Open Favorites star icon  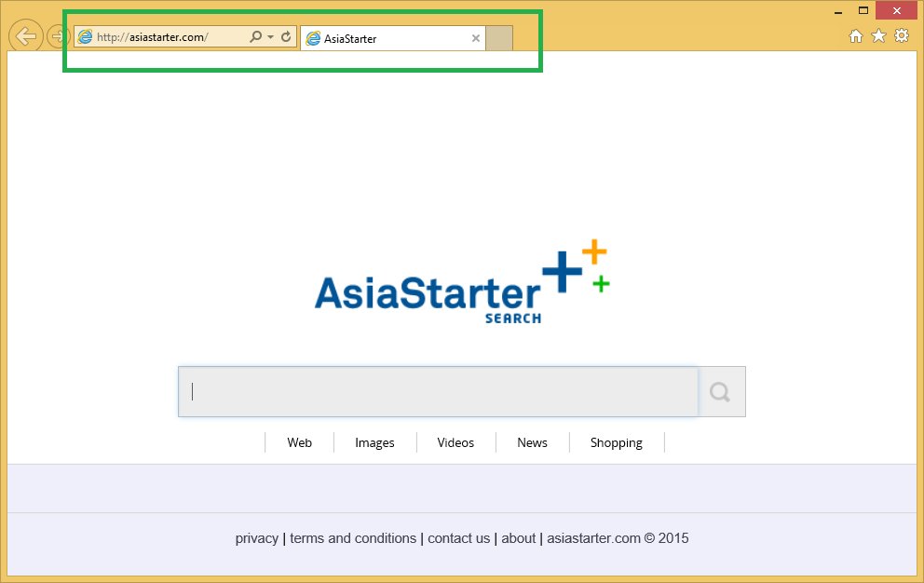tap(878, 36)
